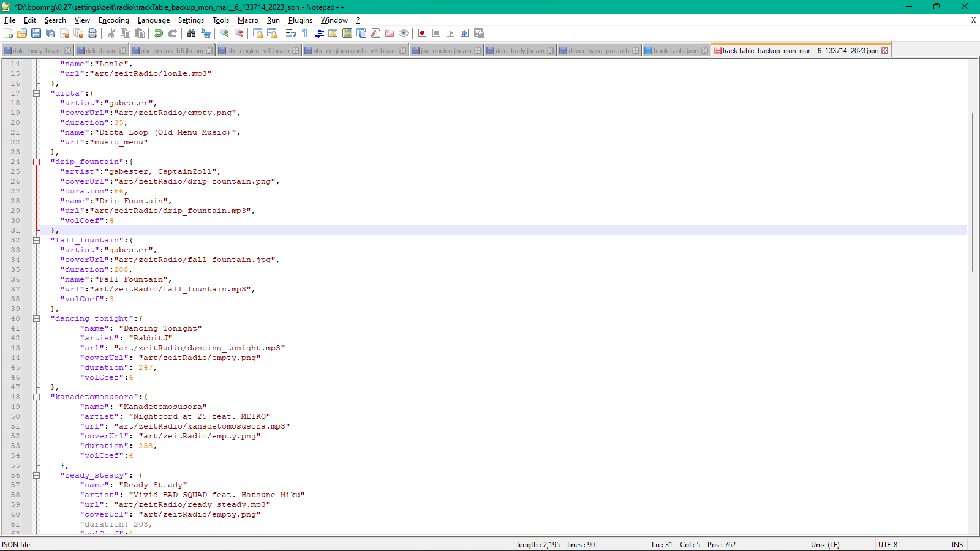Click the Print toolbar icon
The image size is (980, 551).
point(92,33)
